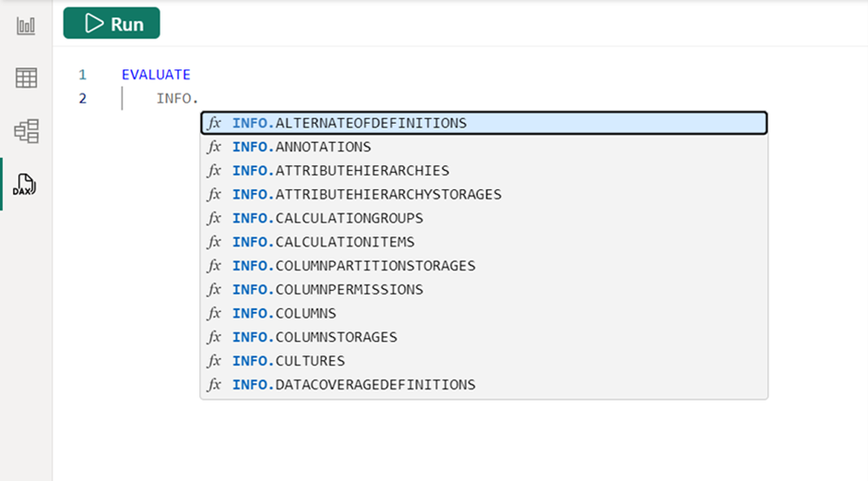
Task: Pick INFO.COLUMNSTORAGES from the list
Action: (x=484, y=338)
